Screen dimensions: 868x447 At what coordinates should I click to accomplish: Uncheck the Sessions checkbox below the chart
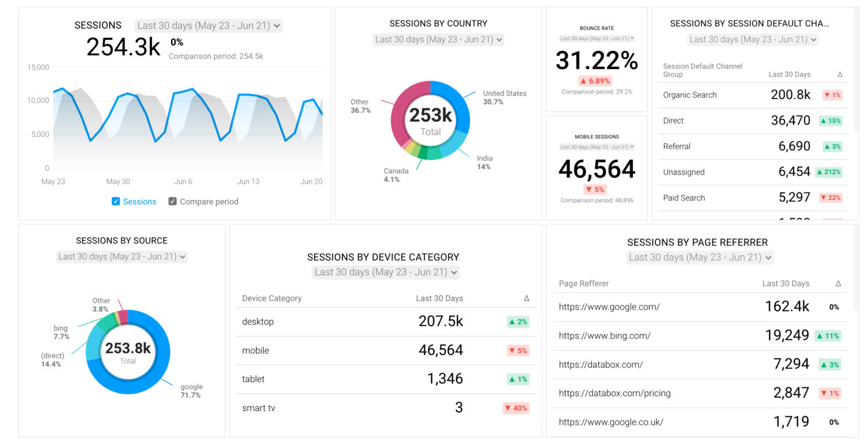pos(115,201)
